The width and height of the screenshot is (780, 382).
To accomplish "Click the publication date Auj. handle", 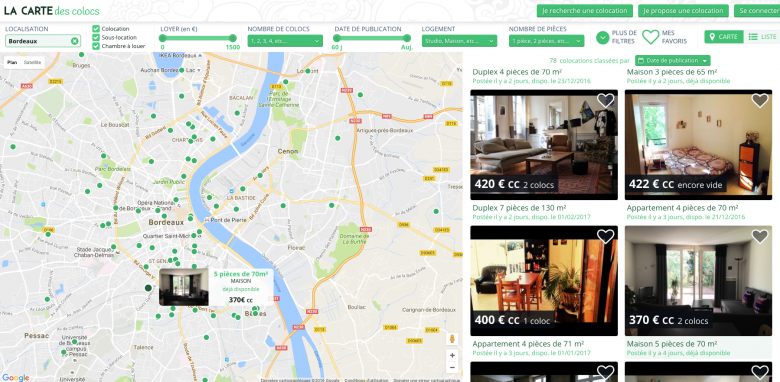I will click(407, 38).
